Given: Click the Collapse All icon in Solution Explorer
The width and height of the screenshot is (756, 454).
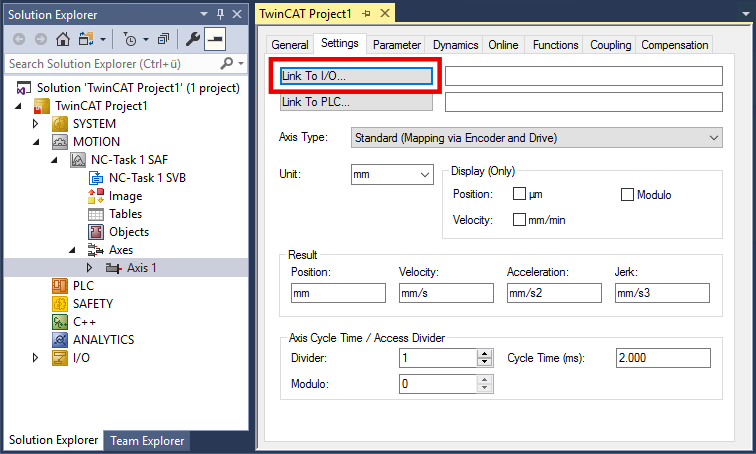Looking at the screenshot, I should point(163,39).
